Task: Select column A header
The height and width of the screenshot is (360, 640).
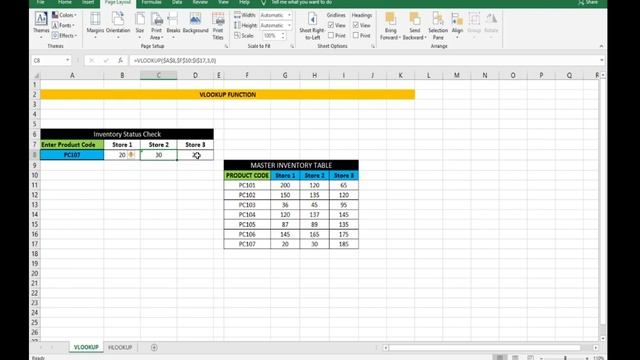Action: click(72, 76)
